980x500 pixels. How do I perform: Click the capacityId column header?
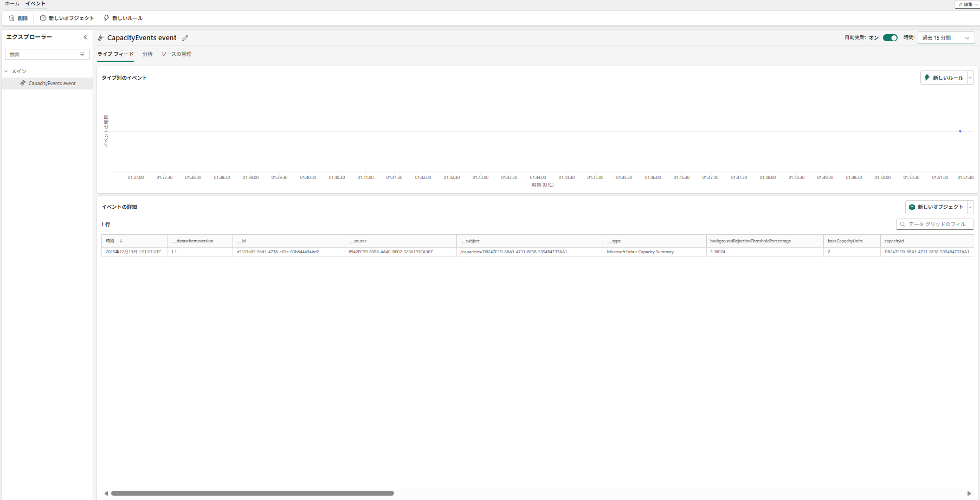coord(927,241)
